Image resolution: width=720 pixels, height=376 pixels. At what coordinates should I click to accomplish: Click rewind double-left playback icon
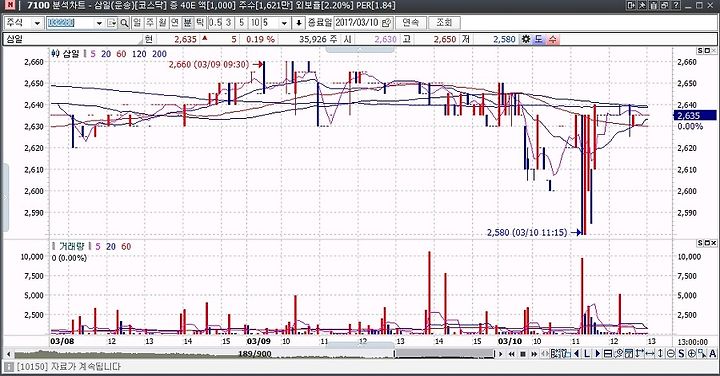click(x=512, y=354)
